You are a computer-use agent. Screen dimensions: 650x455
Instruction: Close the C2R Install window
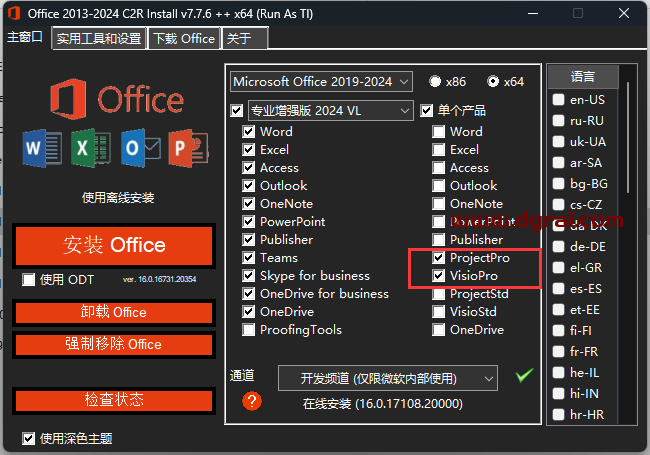coord(624,13)
